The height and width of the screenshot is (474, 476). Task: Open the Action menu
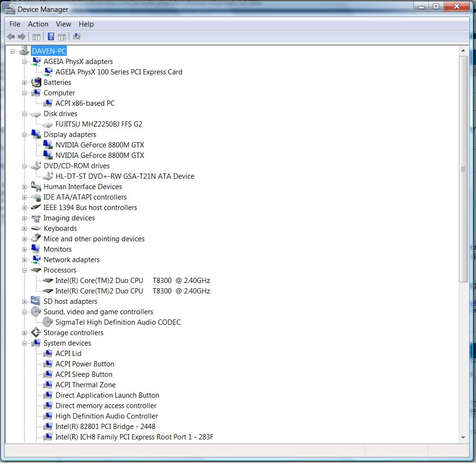pyautogui.click(x=38, y=24)
